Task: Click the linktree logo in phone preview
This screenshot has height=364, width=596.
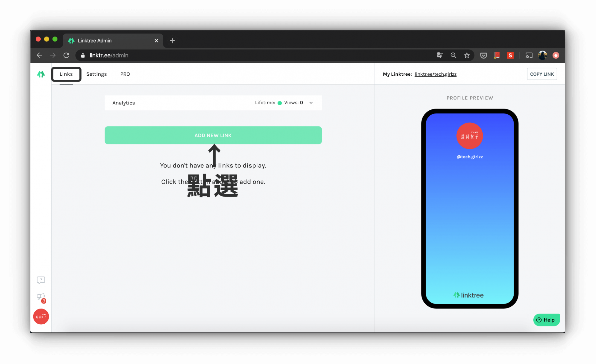Action: click(468, 295)
